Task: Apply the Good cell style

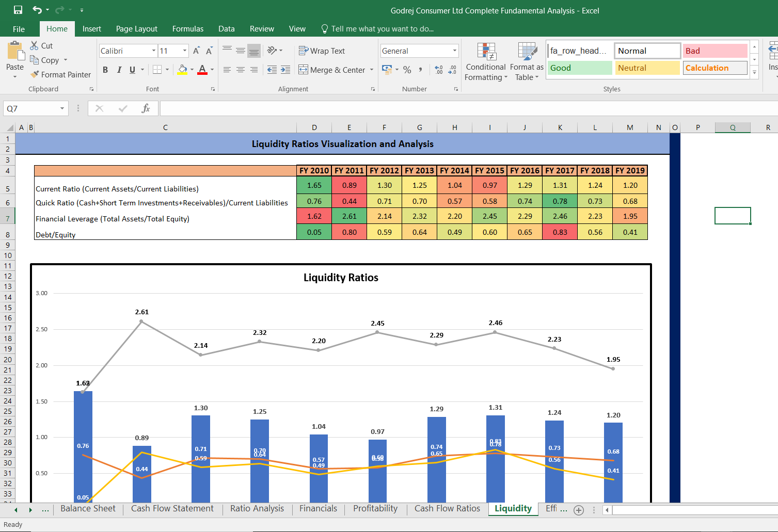Action: coord(580,68)
